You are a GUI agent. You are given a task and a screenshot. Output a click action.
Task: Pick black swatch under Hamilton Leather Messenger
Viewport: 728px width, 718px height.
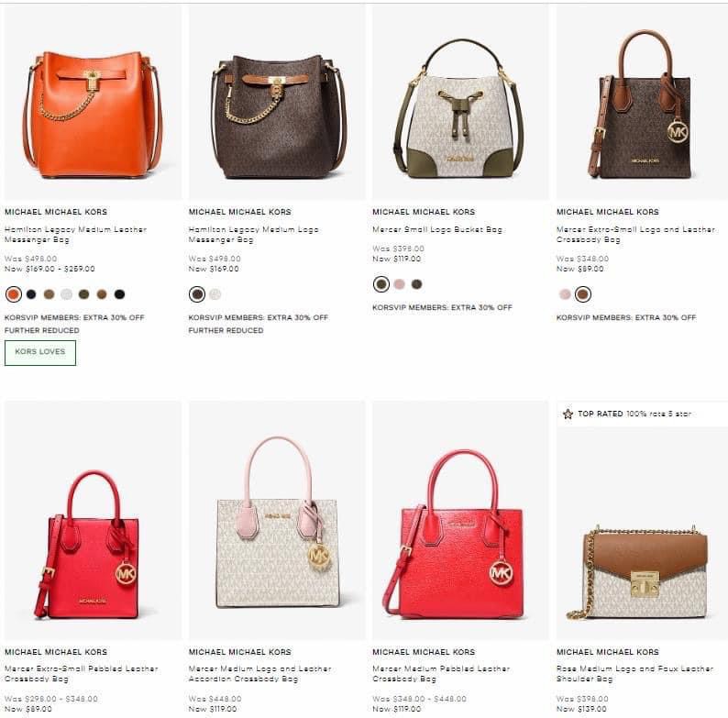[119, 294]
